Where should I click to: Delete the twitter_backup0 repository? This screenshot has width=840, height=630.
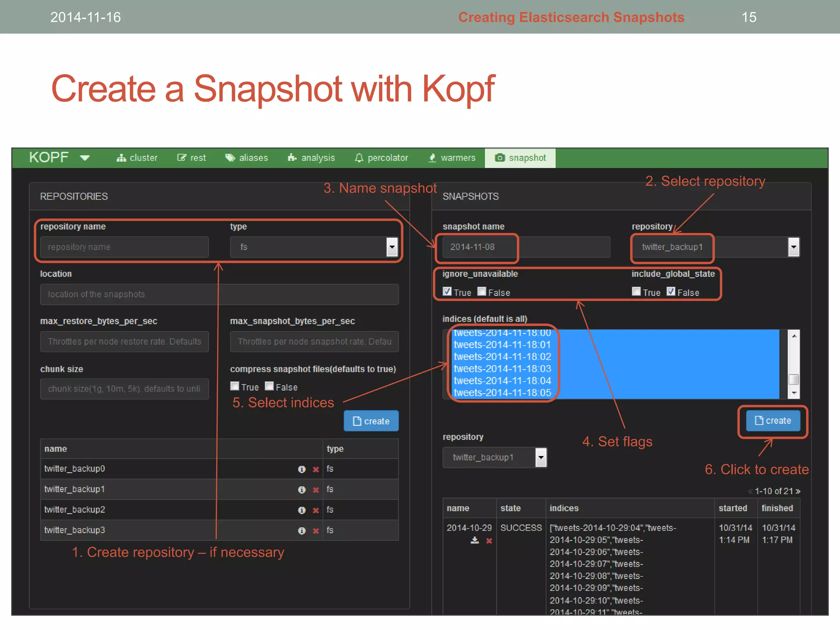pos(316,469)
